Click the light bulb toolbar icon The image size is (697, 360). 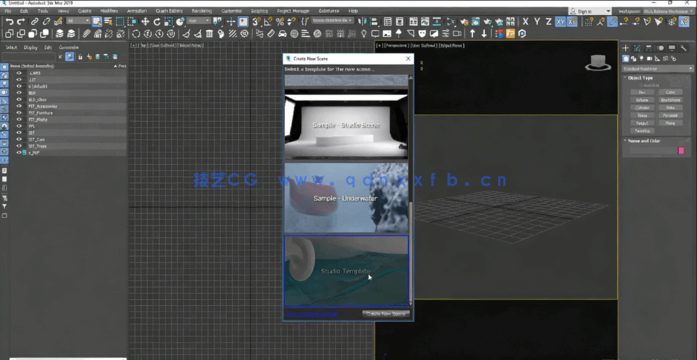click(364, 33)
